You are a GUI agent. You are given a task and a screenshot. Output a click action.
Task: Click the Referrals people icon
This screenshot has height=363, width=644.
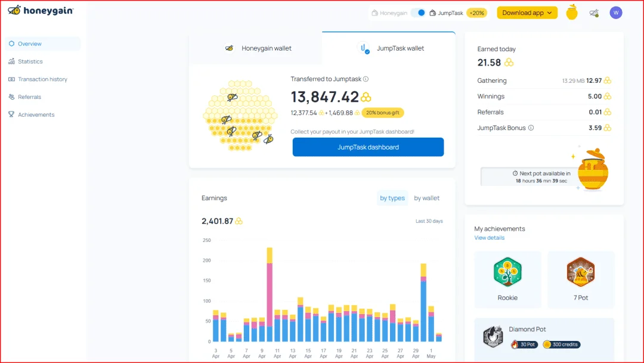(11, 97)
